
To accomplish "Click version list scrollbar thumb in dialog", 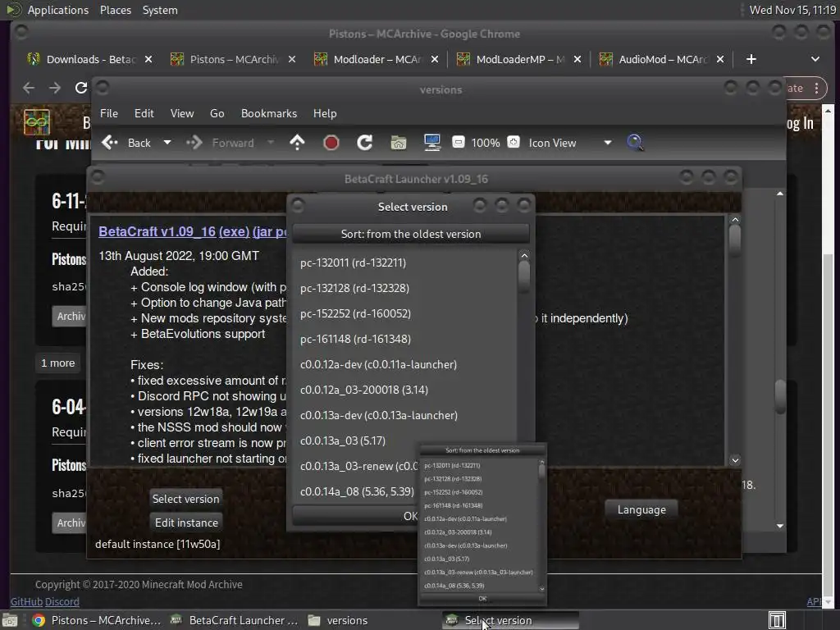I will [x=524, y=277].
